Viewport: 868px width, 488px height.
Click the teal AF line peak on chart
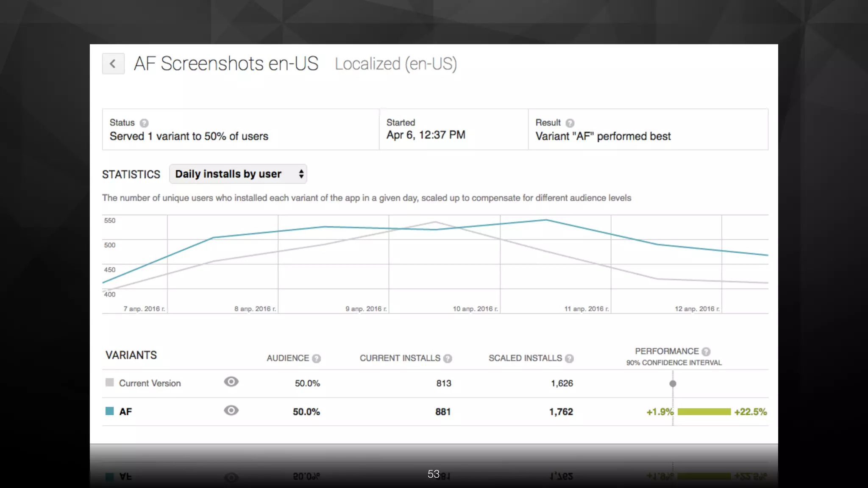546,220
